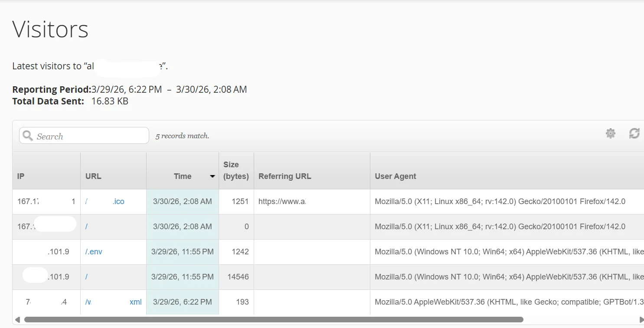The image size is (644, 328).
Task: Click the visitor row with size 14546
Action: 236,277
